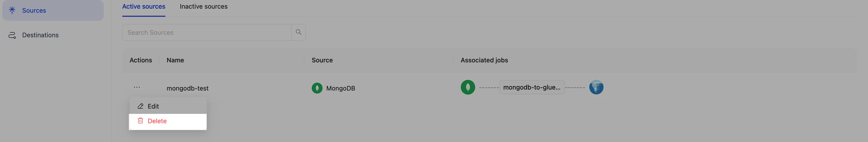The width and height of the screenshot is (868, 142).
Task: Click the Associated jobs column header
Action: [484, 60]
